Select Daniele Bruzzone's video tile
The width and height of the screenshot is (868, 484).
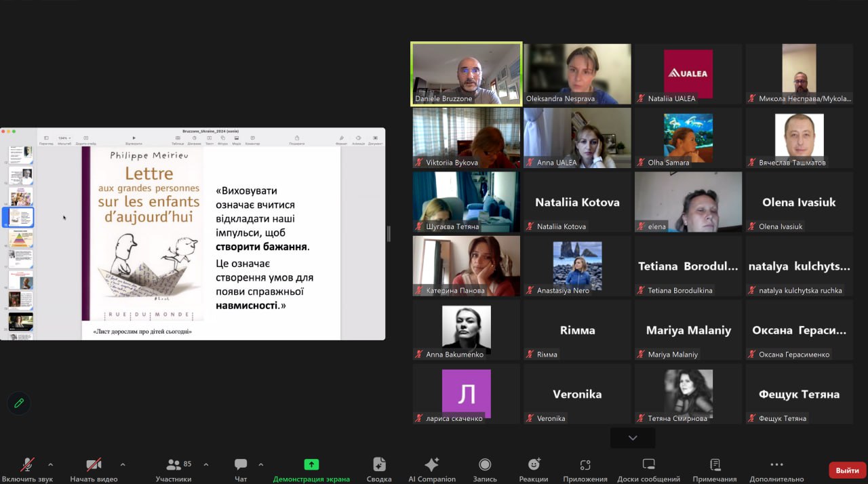(x=466, y=74)
